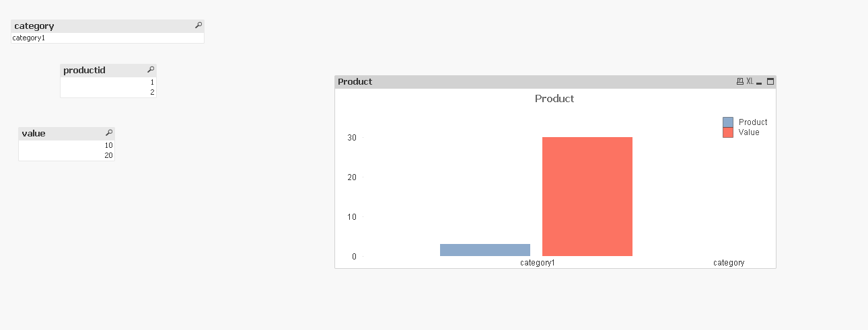Viewport: 868px width, 330px height.
Task: Click the red Value bar in chart
Action: tap(587, 196)
